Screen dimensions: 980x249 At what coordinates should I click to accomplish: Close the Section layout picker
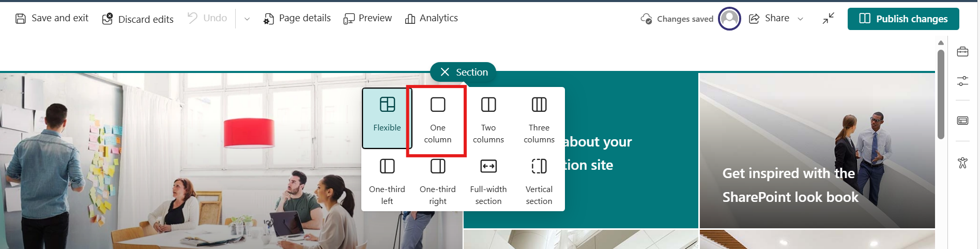coord(445,72)
